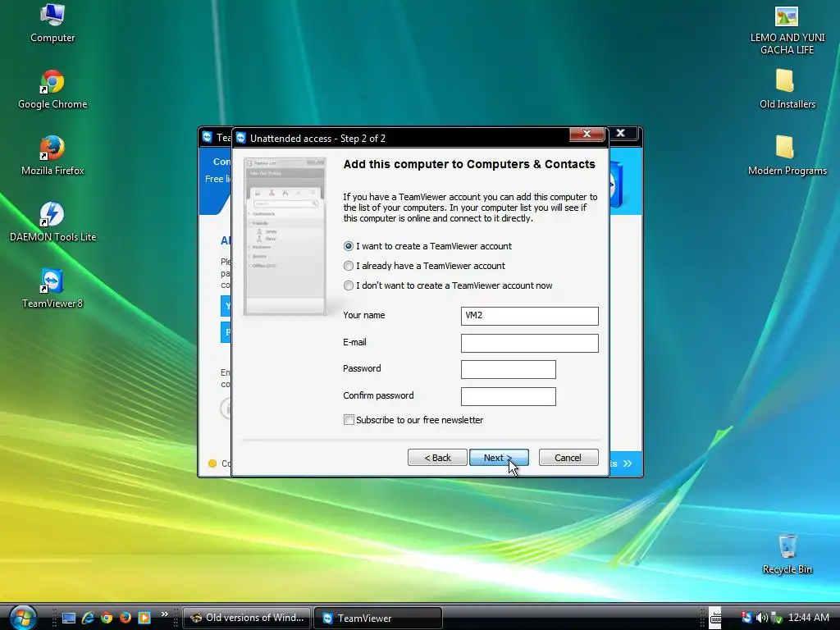Viewport: 840px width, 630px height.
Task: Launch Chrome from Quick Launch bar
Action: point(107,618)
